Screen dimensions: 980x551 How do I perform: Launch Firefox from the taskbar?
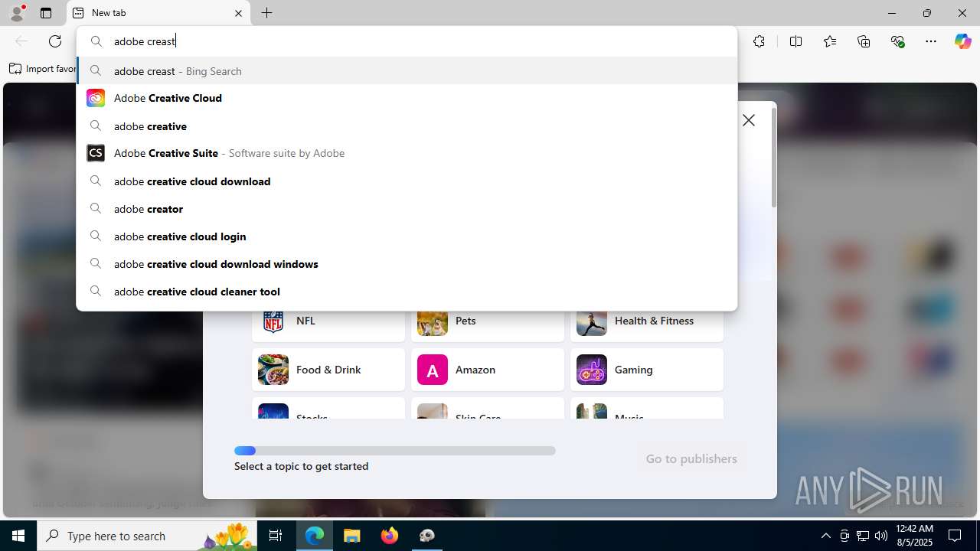[390, 536]
